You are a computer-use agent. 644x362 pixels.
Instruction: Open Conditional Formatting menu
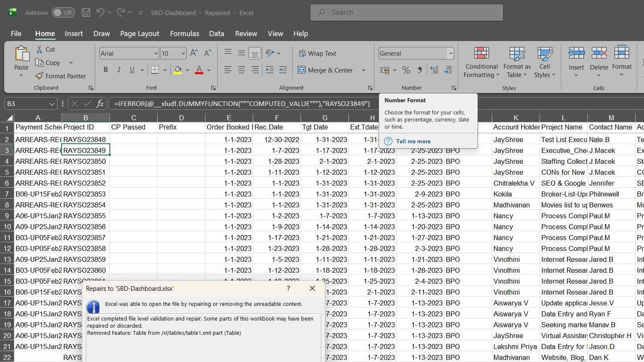click(481, 62)
